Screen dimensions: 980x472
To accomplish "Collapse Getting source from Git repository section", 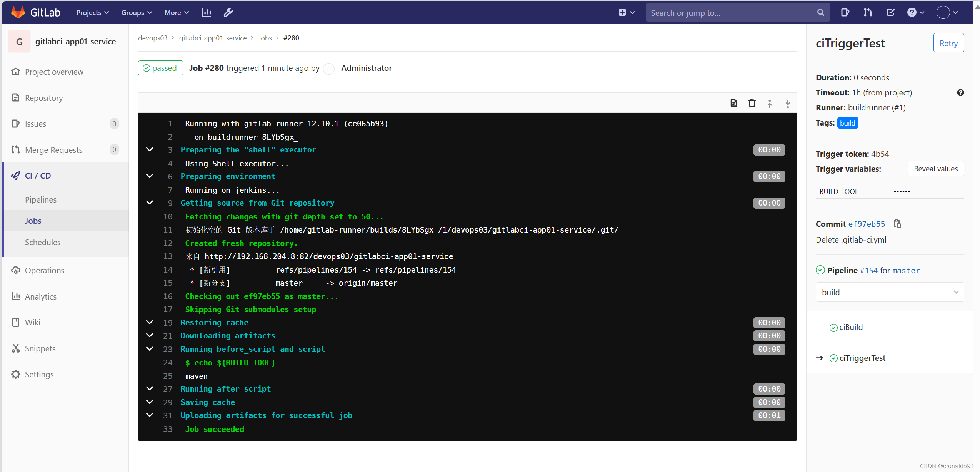I will click(x=150, y=203).
